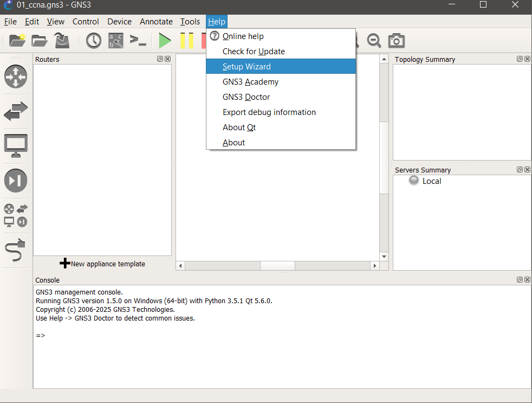Image resolution: width=532 pixels, height=403 pixels.
Task: Click the Open project folder icon
Action: 40,41
